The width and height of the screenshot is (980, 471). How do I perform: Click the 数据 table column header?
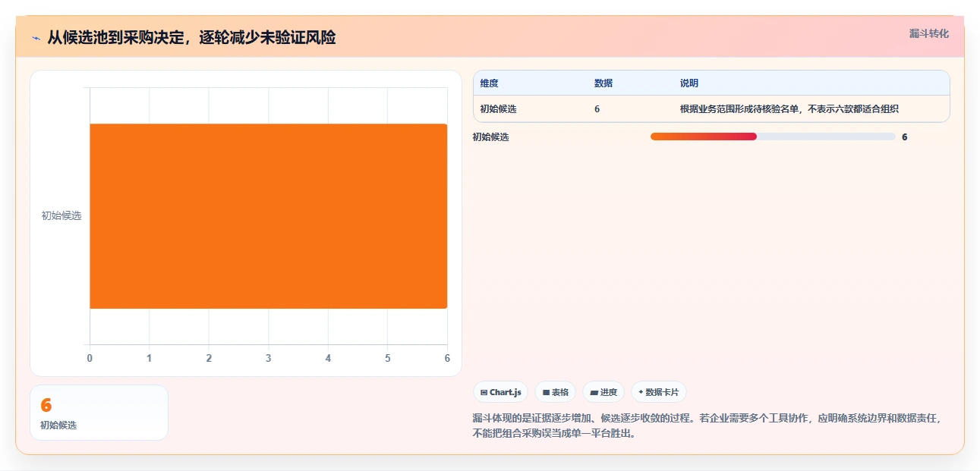[603, 83]
